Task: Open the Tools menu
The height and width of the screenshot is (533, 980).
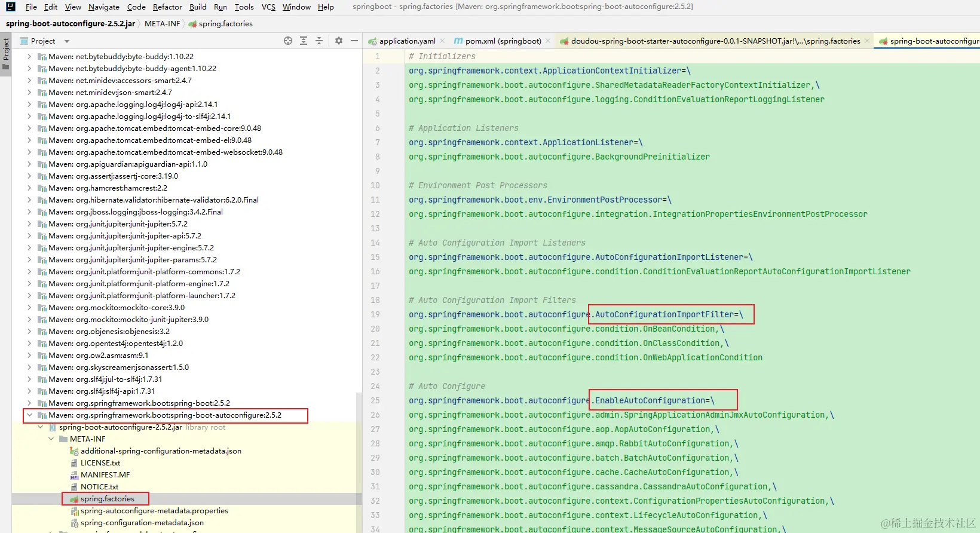Action: pos(244,7)
